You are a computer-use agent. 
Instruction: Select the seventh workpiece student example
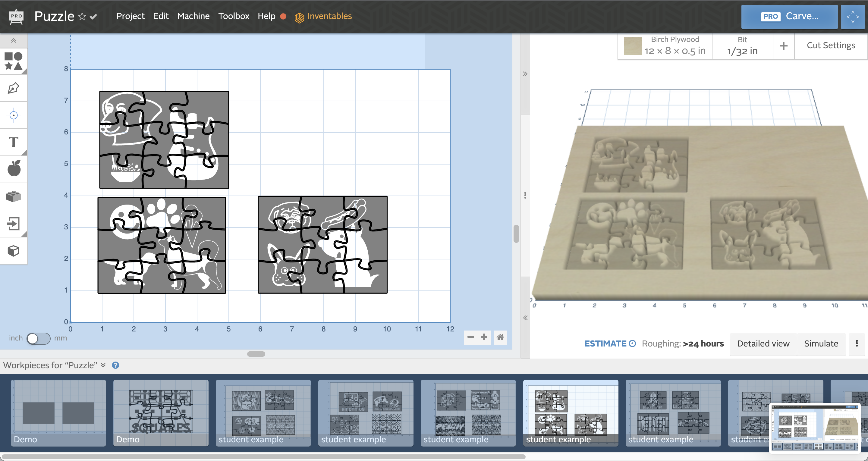tap(673, 413)
